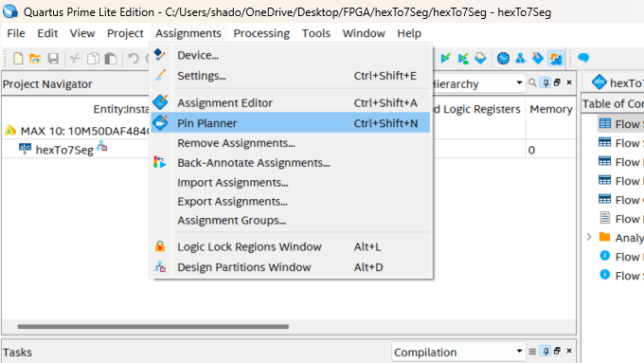Click the blue speech bubble feedback icon
This screenshot has height=363, width=644.
[x=583, y=58]
